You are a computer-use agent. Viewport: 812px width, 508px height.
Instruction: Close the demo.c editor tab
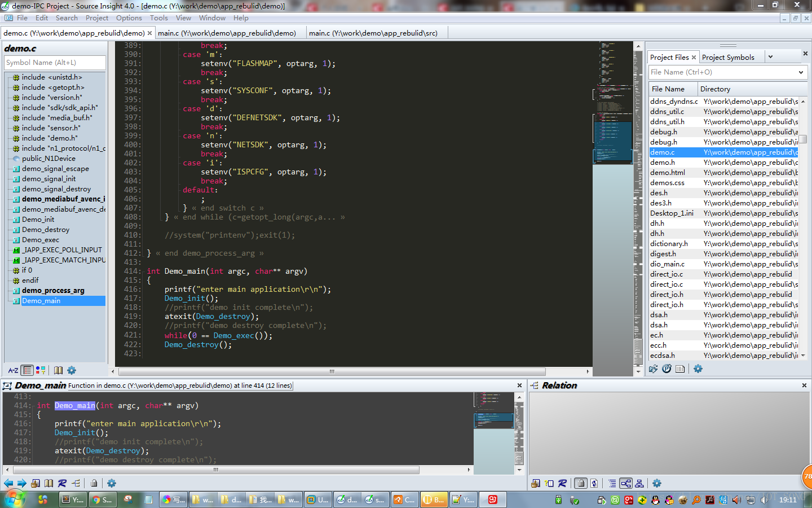coord(149,33)
